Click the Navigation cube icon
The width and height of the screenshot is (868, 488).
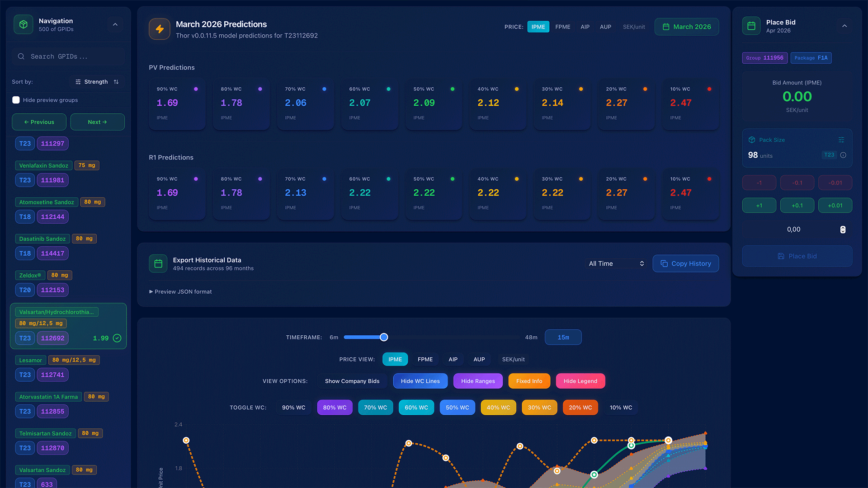(24, 24)
